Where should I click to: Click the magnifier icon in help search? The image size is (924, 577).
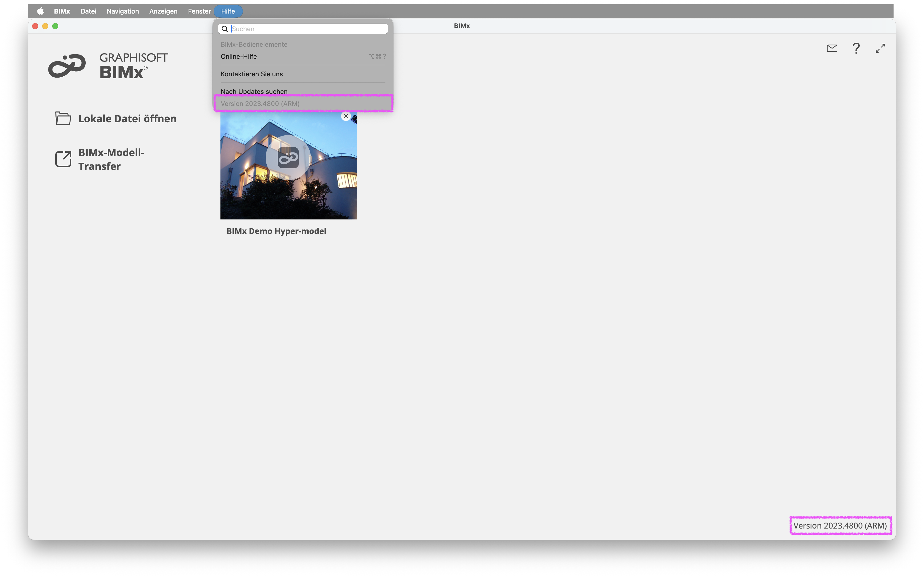coord(225,29)
